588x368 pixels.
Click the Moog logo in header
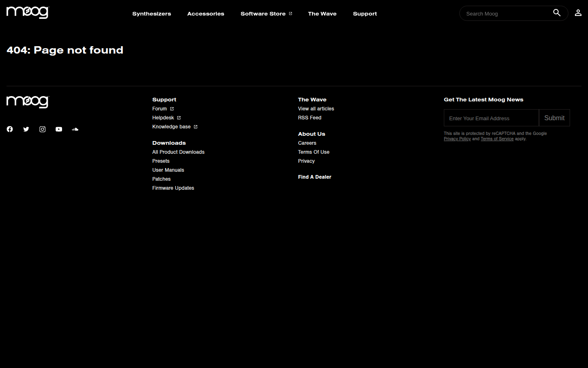click(x=28, y=13)
